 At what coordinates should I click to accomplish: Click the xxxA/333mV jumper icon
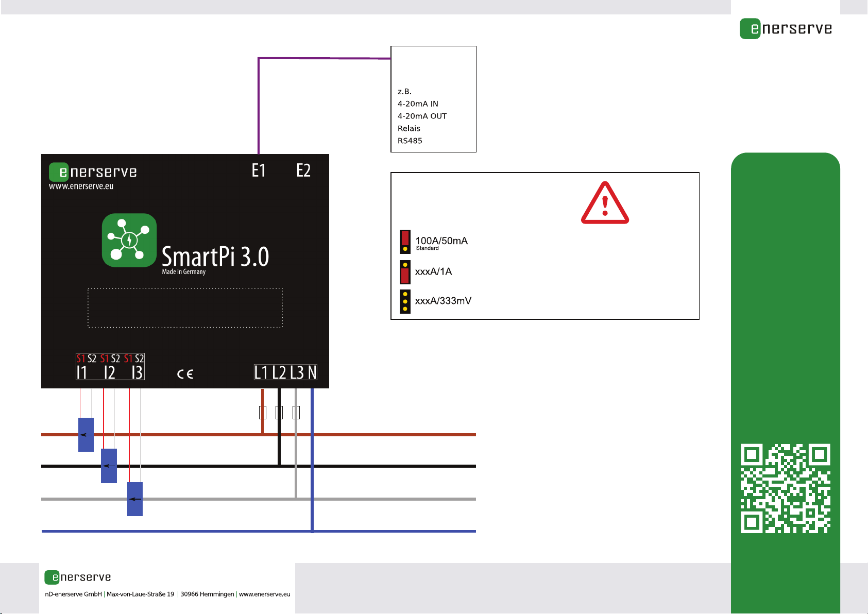(x=405, y=301)
